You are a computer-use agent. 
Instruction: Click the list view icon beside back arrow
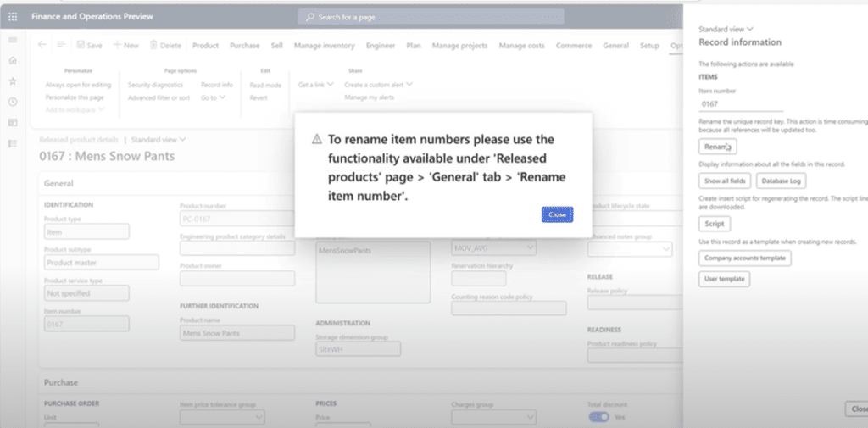point(61,45)
